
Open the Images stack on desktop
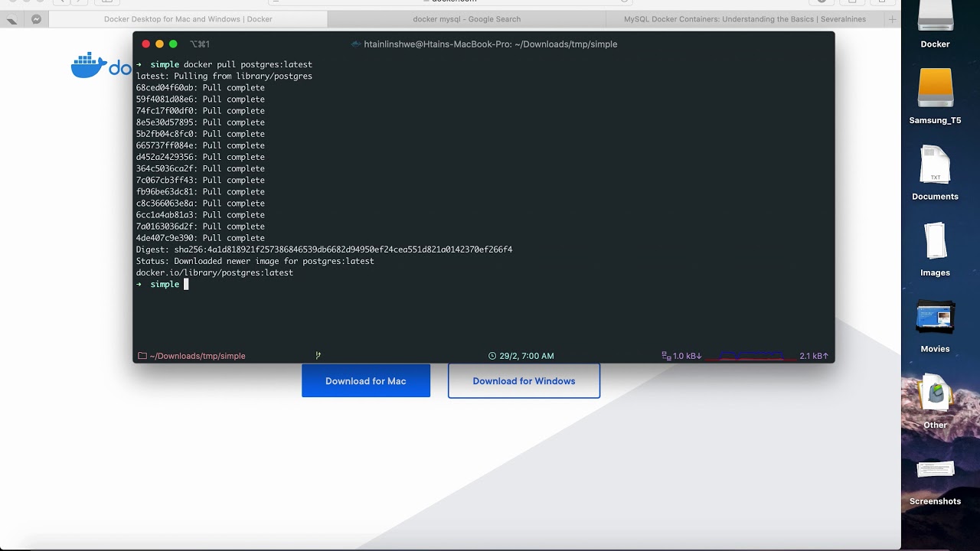pos(935,241)
